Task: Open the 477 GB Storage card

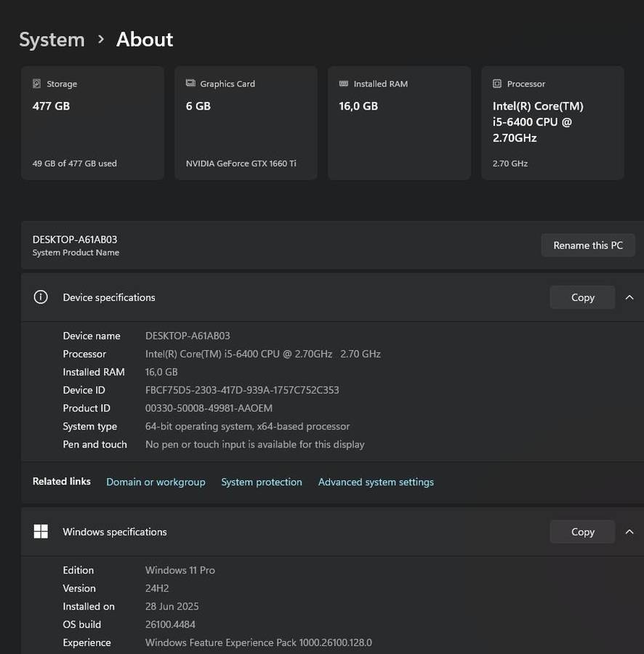Action: point(92,124)
